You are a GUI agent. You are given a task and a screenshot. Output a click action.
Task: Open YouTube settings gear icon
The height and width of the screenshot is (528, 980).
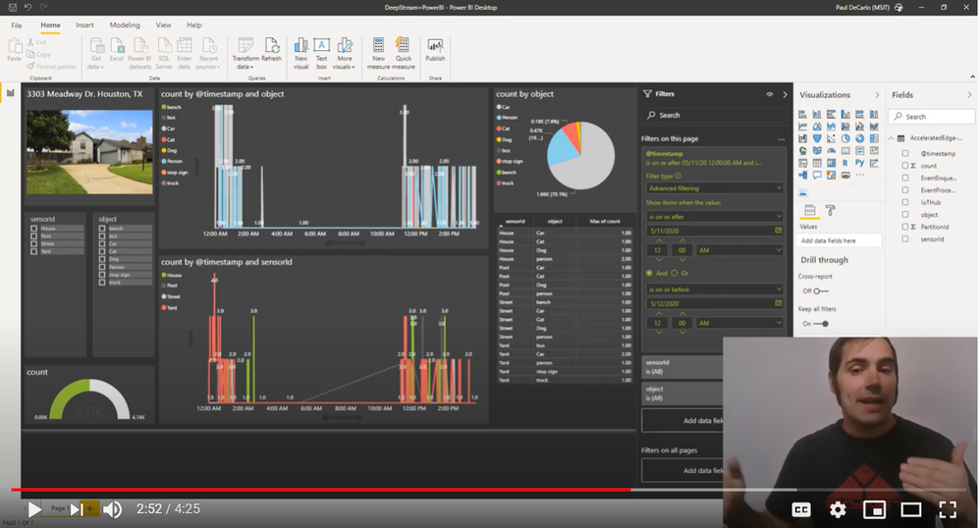point(838,509)
